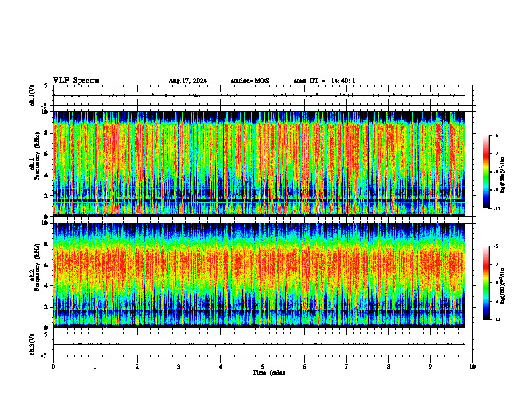Click the "-10" label on ch.2 color bar

tap(496, 320)
